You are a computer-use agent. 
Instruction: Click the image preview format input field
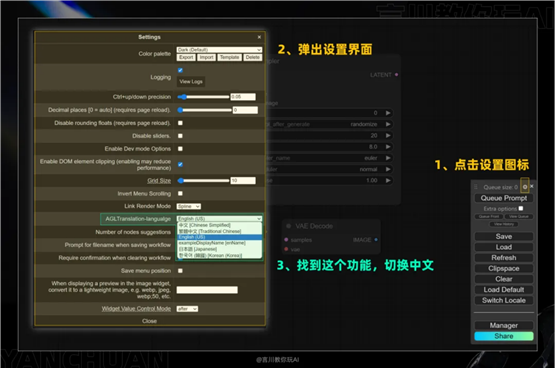[207, 290]
